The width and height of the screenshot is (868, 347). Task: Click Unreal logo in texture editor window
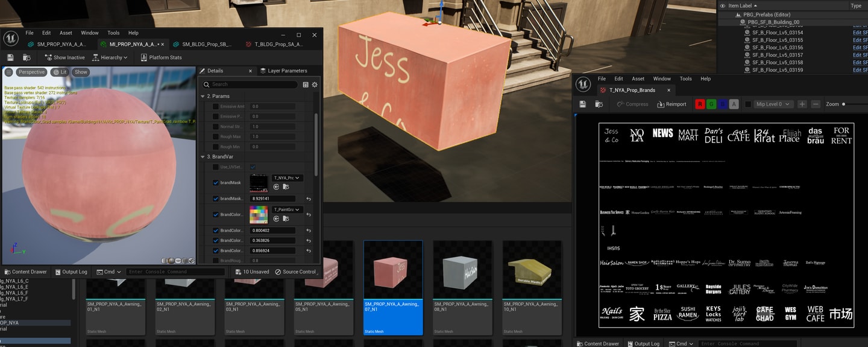click(583, 84)
